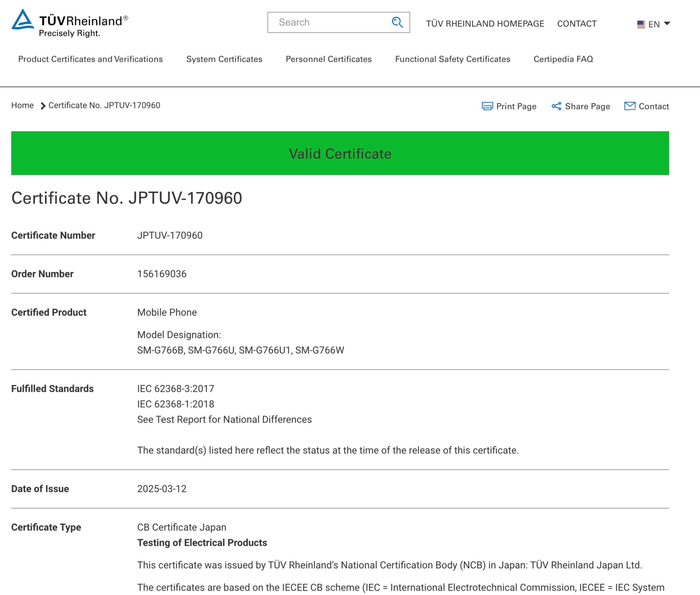Click the Home breadcrumb link
The image size is (700, 595).
tap(22, 105)
